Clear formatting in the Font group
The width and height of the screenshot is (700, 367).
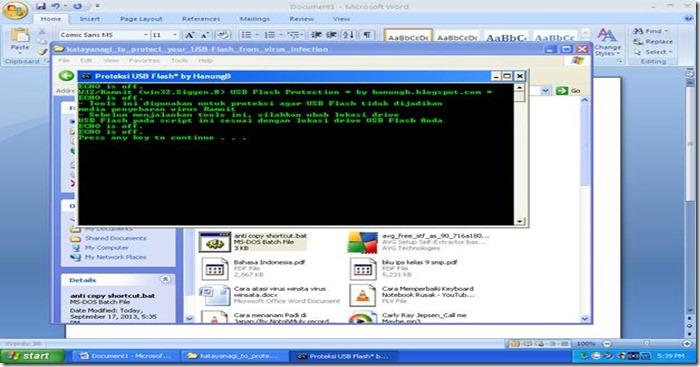tap(222, 35)
